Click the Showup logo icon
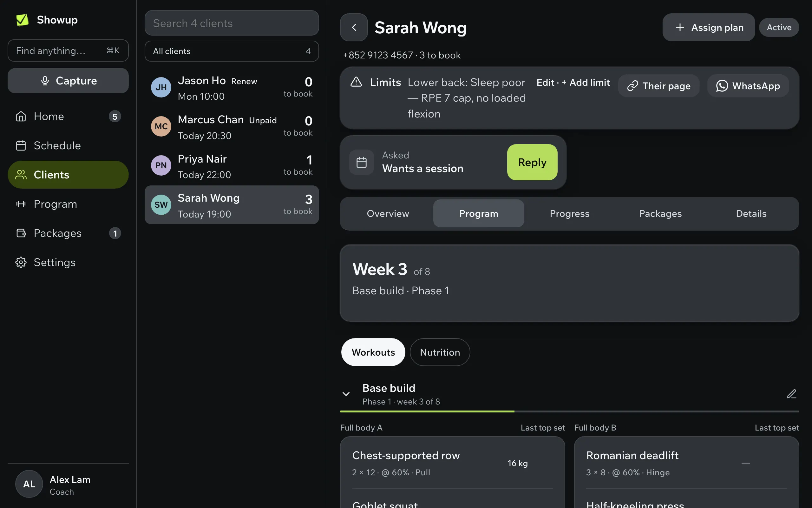This screenshot has height=508, width=812. coord(23,20)
